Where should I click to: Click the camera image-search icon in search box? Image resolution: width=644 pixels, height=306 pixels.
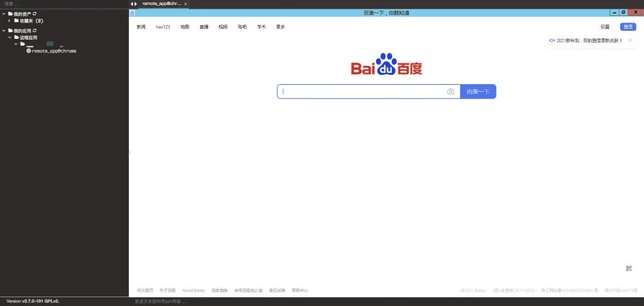(450, 92)
